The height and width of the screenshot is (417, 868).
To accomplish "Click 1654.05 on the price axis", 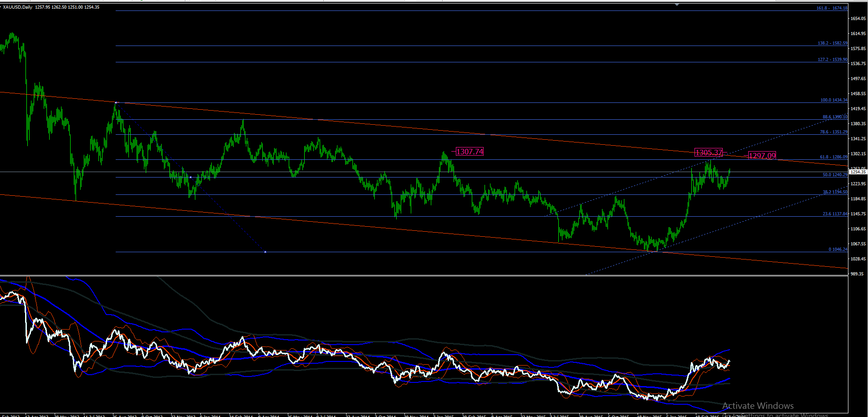I will 858,19.
